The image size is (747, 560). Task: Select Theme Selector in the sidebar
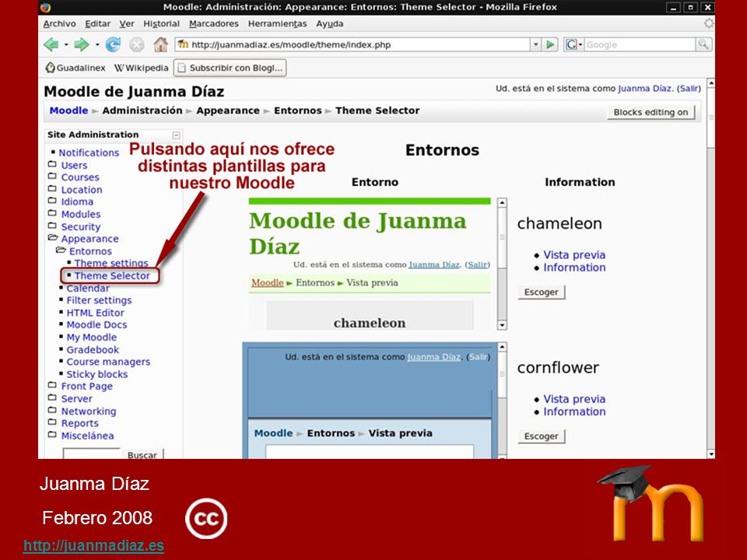pos(112,275)
